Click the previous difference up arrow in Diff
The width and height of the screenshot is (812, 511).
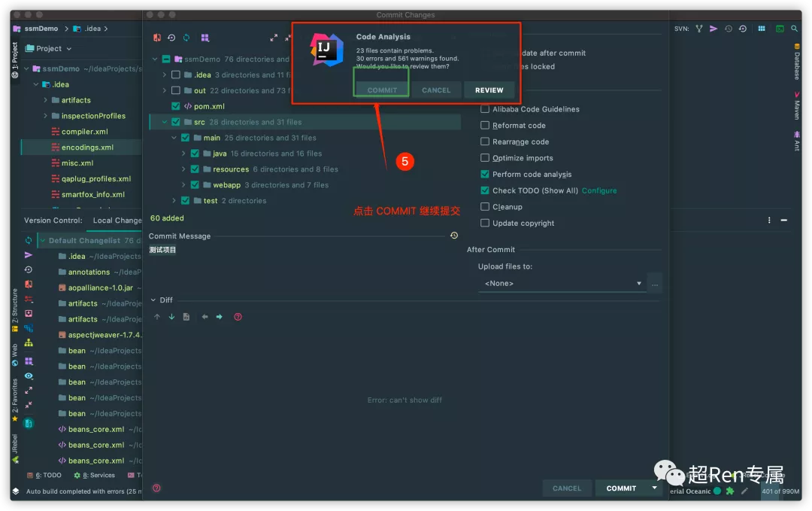pyautogui.click(x=157, y=317)
